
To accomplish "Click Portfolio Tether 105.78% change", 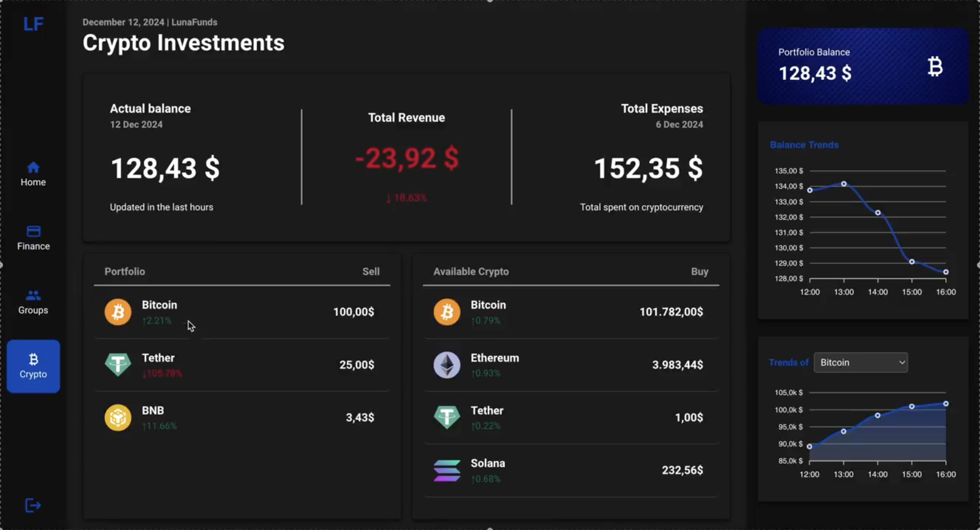I will point(162,373).
